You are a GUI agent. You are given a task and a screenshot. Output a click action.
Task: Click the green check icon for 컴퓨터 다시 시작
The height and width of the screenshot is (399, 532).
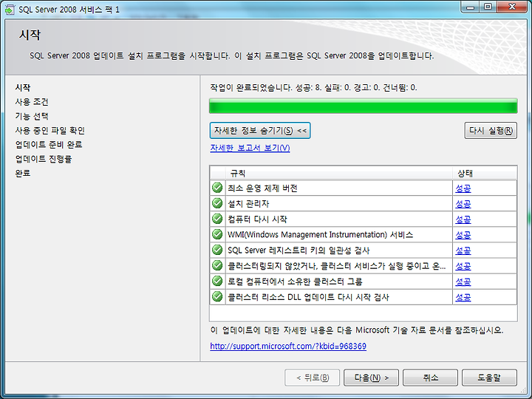tap(217, 219)
